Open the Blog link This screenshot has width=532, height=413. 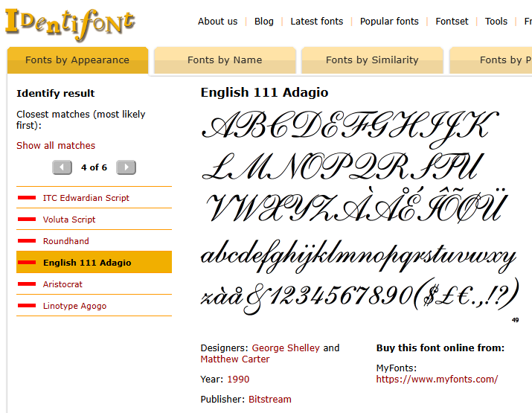264,22
